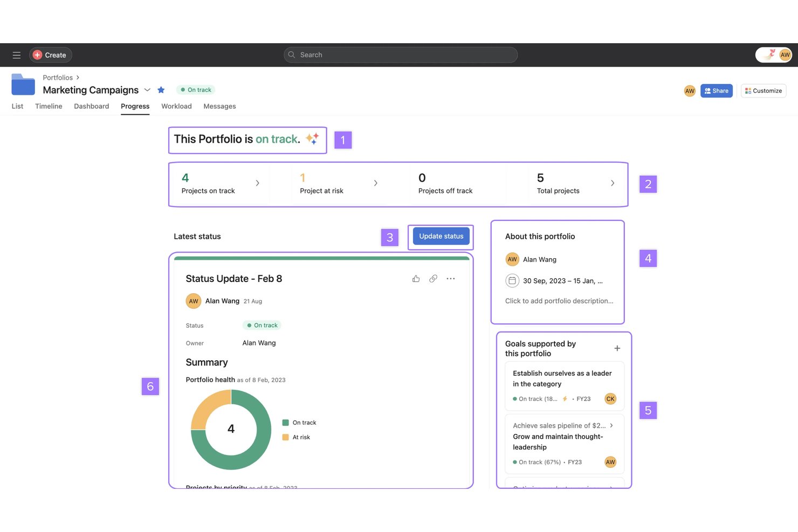Screen dimensions: 798x532
Task: Click owner name Alan Wang in update
Action: 259,343
